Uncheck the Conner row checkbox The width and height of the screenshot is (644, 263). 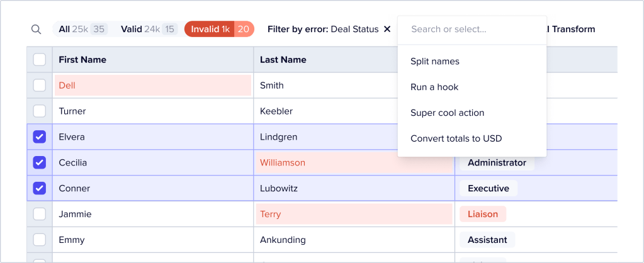coord(40,188)
